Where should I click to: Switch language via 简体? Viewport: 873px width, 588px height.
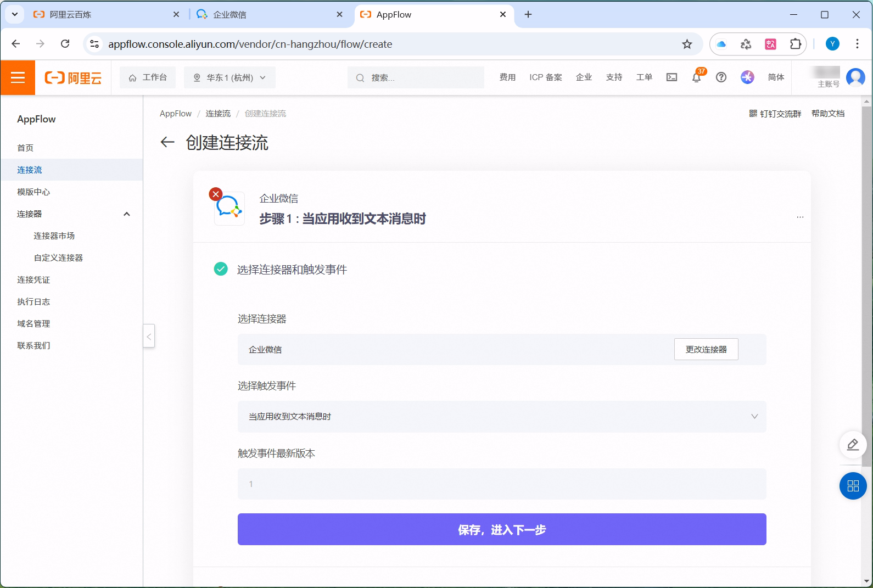(x=776, y=77)
